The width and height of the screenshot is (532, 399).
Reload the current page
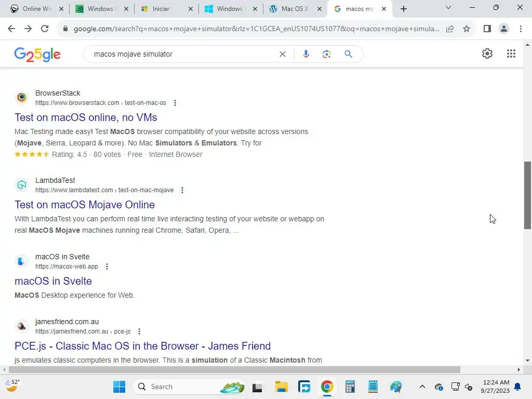click(45, 29)
